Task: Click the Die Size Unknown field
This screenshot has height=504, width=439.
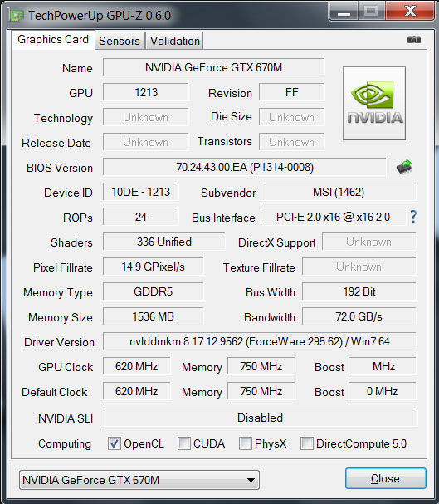Action: click(x=292, y=117)
